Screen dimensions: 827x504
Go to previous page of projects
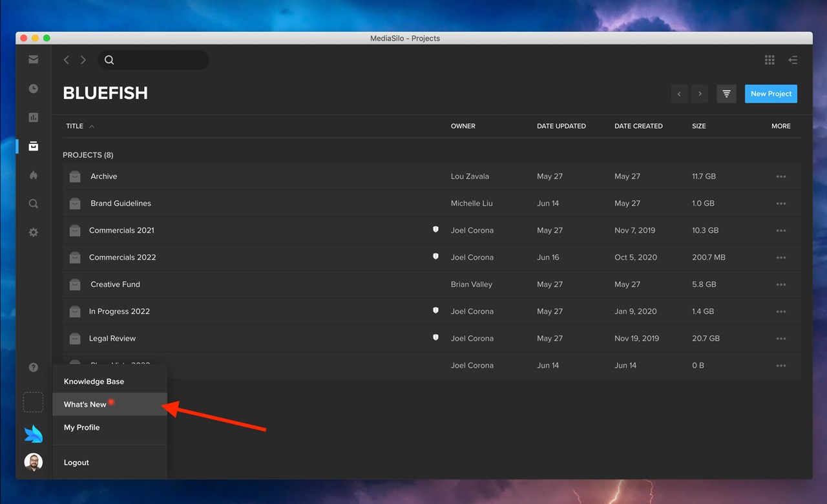click(679, 94)
